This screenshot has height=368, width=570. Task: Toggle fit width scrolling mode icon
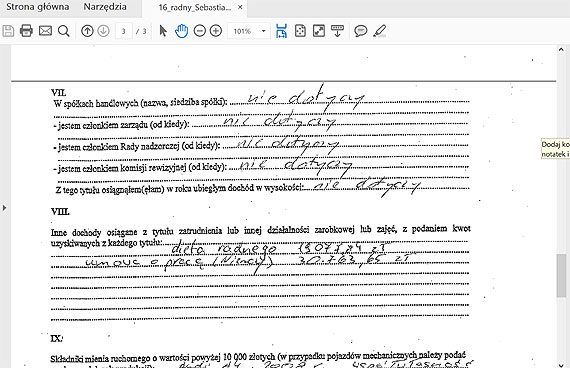click(x=281, y=31)
